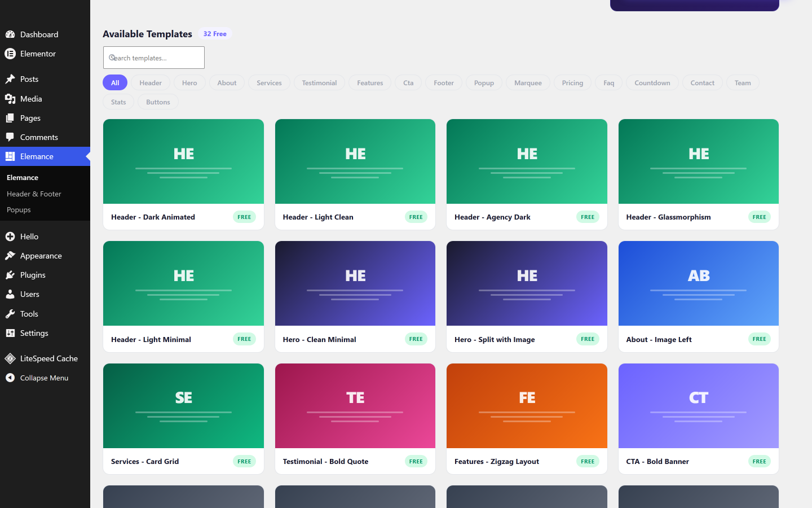Open Header - Dark Animated template thumbnail
Image resolution: width=812 pixels, height=508 pixels.
pyautogui.click(x=183, y=161)
